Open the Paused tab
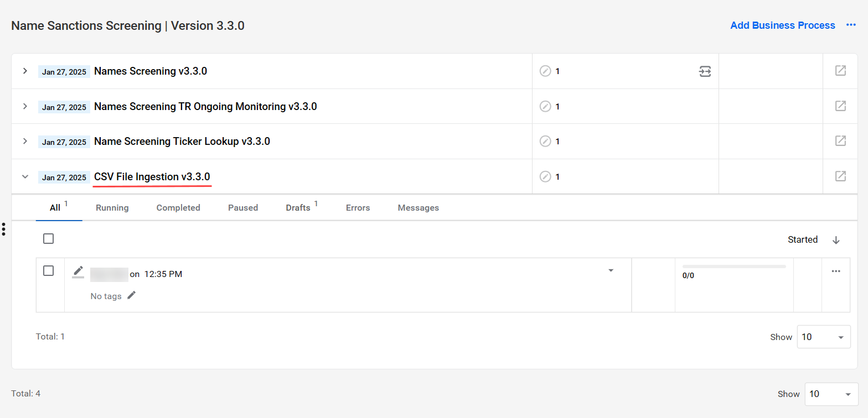 (x=243, y=208)
